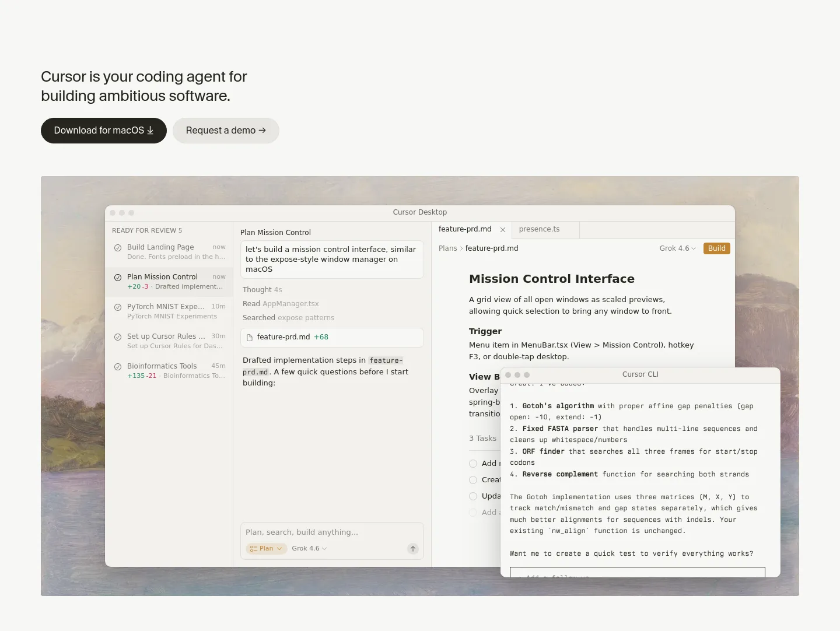Click the file icon on feature-prd.md chip
This screenshot has width=840, height=631.
(x=250, y=338)
